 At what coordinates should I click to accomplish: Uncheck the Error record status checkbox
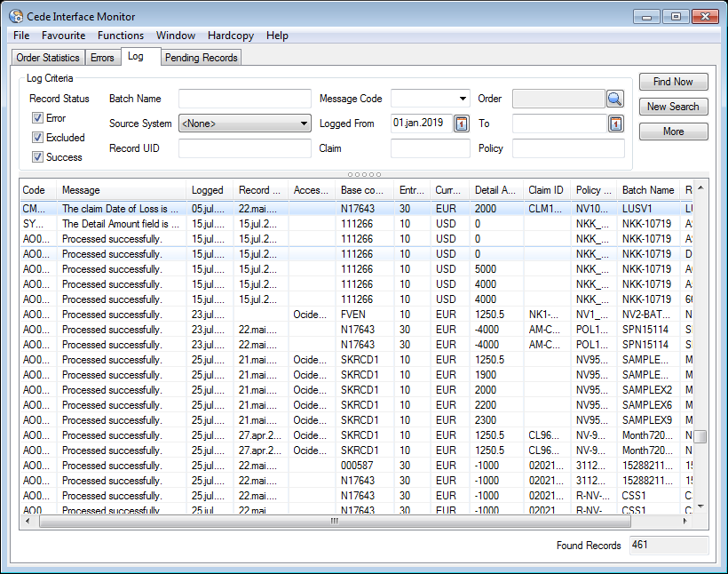37,118
